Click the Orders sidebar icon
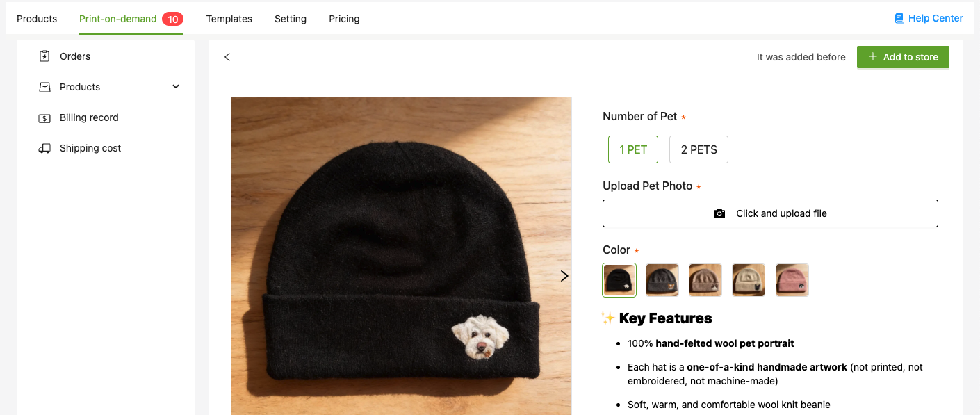Image resolution: width=980 pixels, height=415 pixels. [44, 56]
